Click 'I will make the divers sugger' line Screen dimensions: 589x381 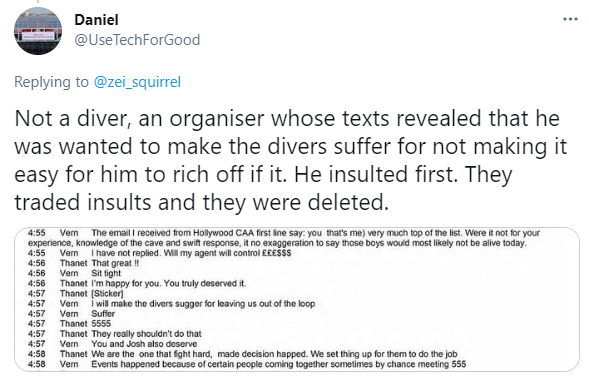click(x=171, y=304)
